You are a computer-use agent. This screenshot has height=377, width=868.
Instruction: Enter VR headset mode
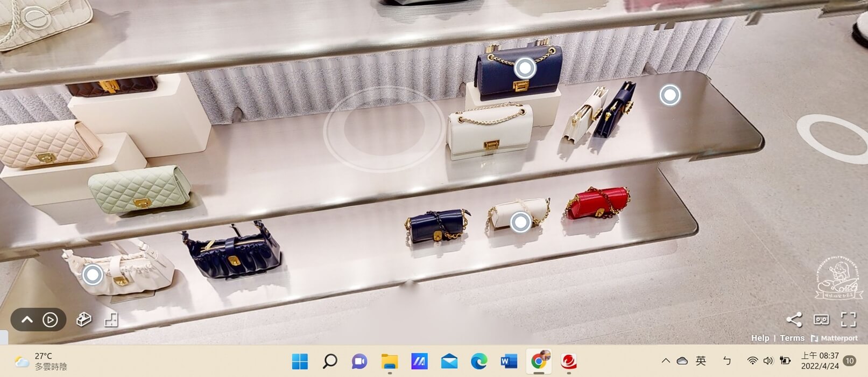(x=821, y=319)
